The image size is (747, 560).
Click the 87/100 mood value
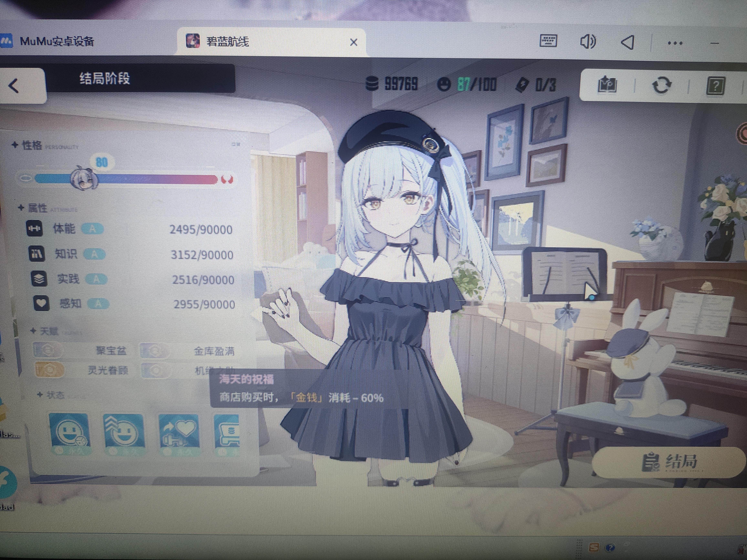pos(477,84)
